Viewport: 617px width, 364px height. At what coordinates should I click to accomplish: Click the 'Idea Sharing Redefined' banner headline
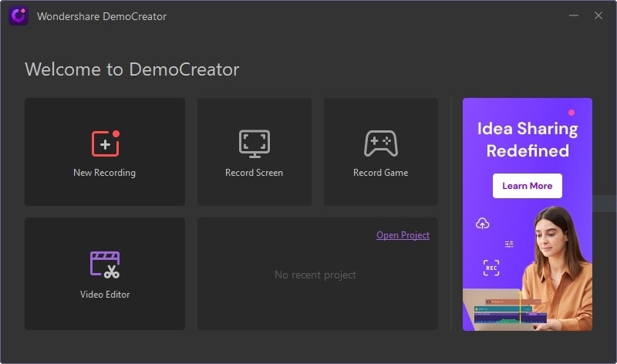tap(528, 140)
